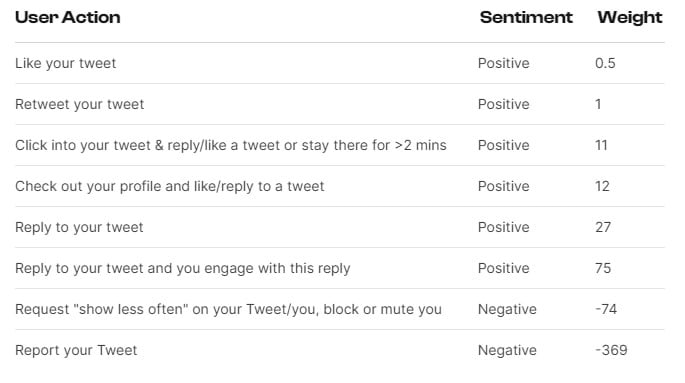This screenshot has height=383, width=685.
Task: Select the 'Retweet your tweet' row text
Action: click(80, 104)
